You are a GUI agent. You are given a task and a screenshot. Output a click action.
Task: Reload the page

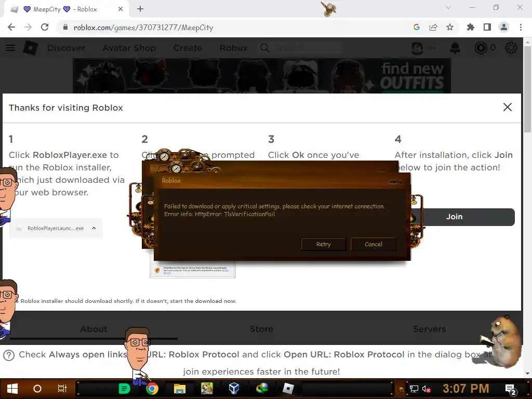45,27
